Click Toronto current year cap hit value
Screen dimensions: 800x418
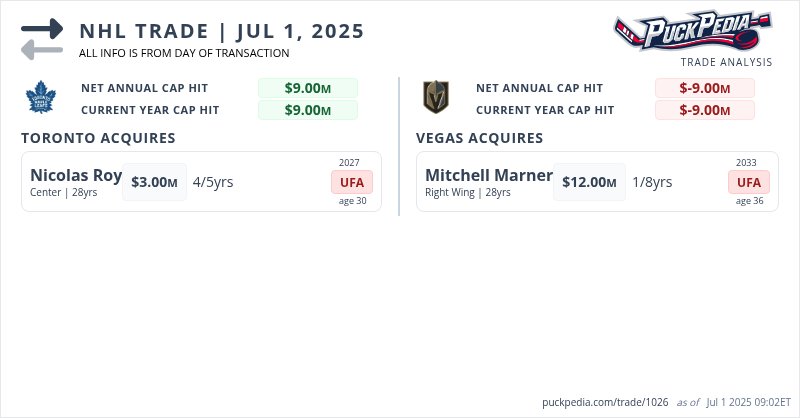(307, 110)
